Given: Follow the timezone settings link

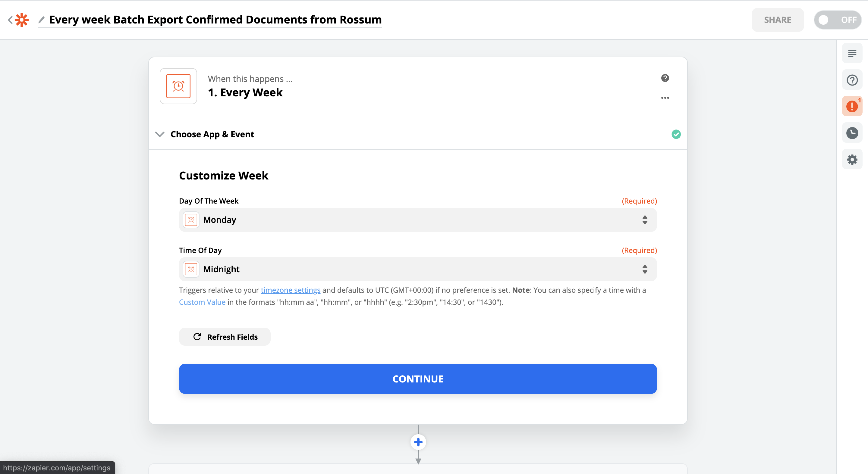Looking at the screenshot, I should pyautogui.click(x=290, y=290).
